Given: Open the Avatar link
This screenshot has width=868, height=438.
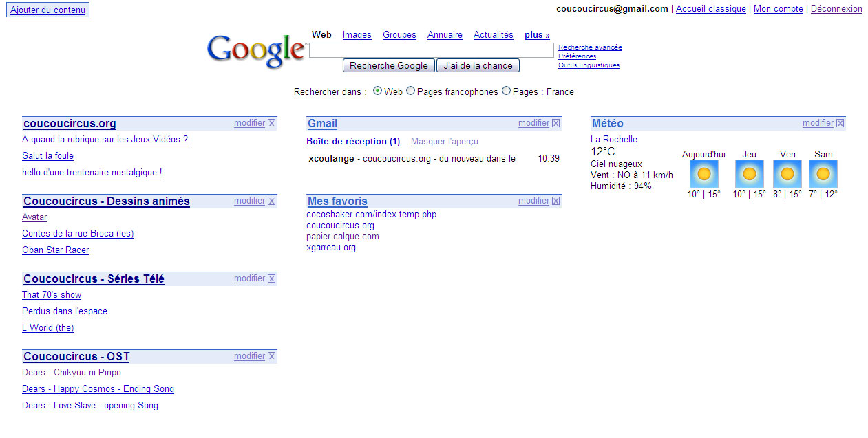Looking at the screenshot, I should pos(34,217).
